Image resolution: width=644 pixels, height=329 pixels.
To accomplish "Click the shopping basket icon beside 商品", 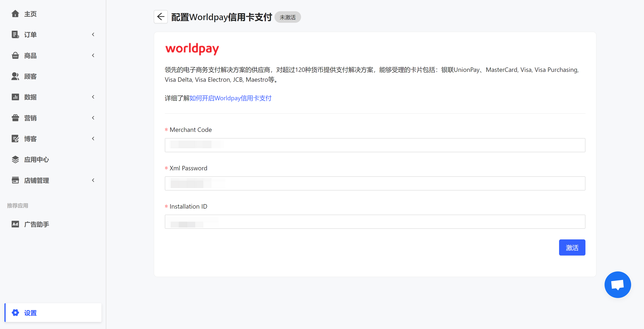I will (15, 55).
